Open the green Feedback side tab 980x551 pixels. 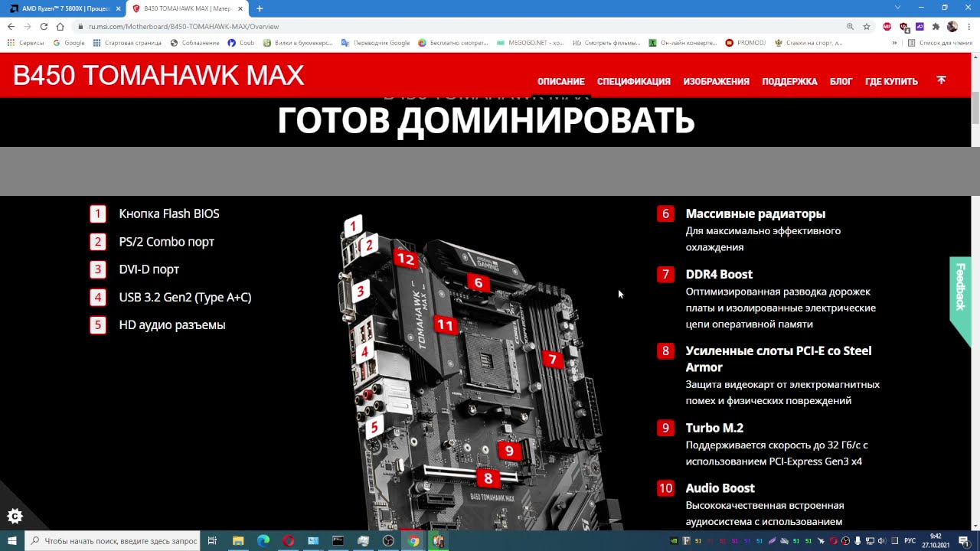coord(960,301)
